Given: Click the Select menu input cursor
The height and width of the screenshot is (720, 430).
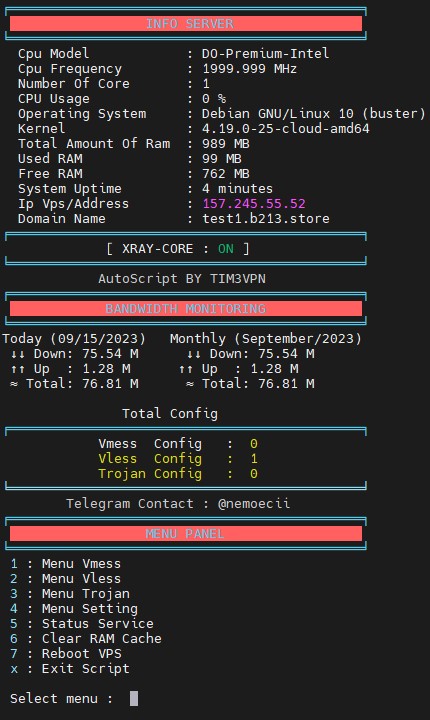Looking at the screenshot, I should [x=134, y=698].
